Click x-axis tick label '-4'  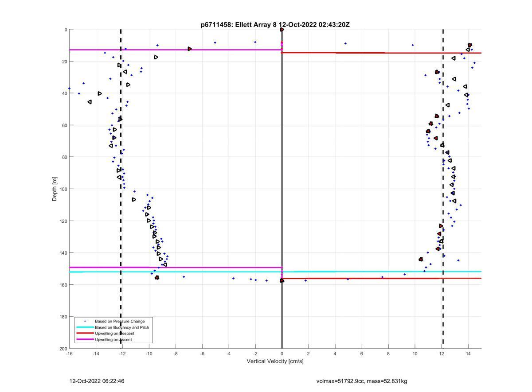[x=229, y=353]
